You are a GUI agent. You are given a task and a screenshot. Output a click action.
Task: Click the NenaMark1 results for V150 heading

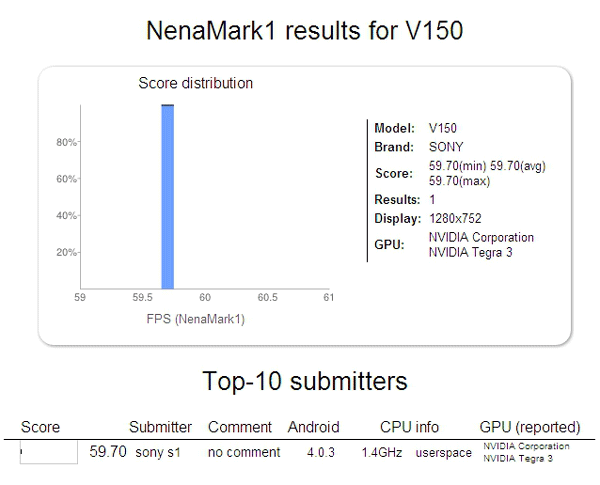pyautogui.click(x=305, y=30)
